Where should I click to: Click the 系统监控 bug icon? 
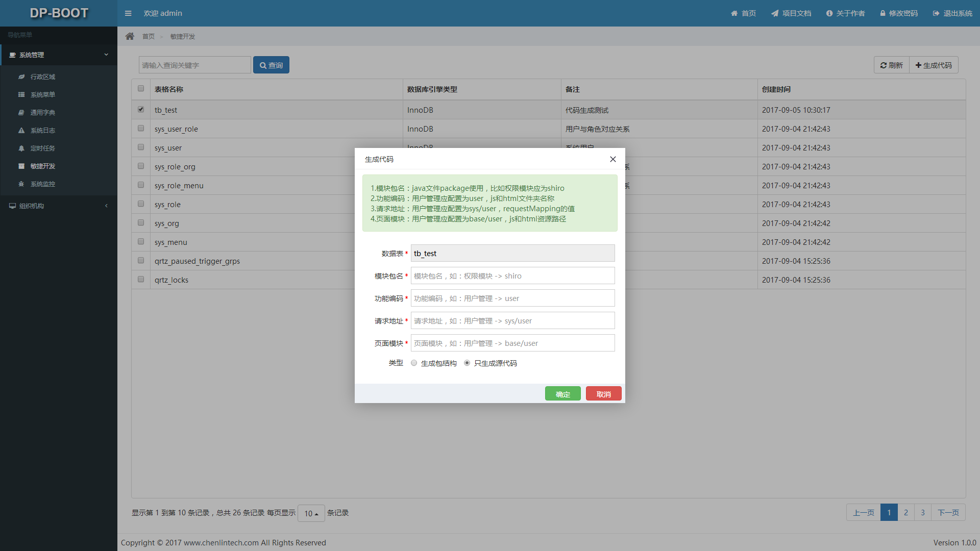click(x=21, y=184)
